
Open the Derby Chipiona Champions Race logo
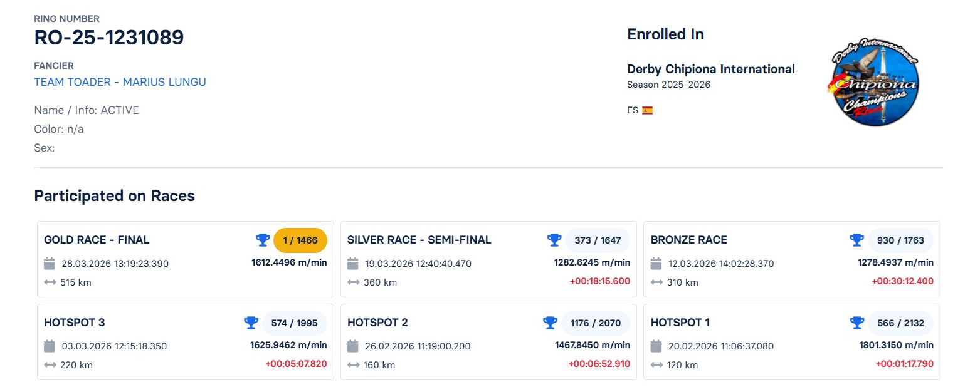[873, 81]
